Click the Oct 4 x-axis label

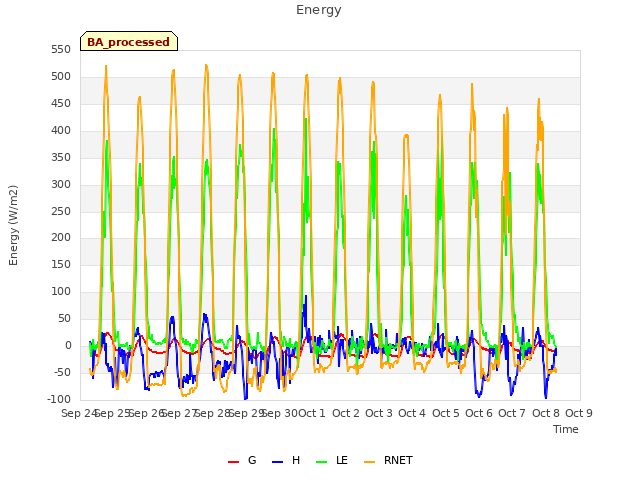coord(412,413)
